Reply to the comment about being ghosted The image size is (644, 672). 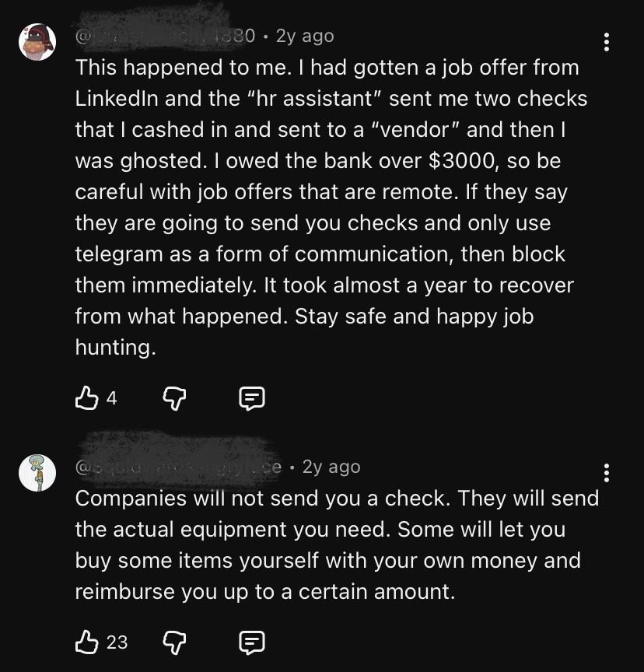250,399
